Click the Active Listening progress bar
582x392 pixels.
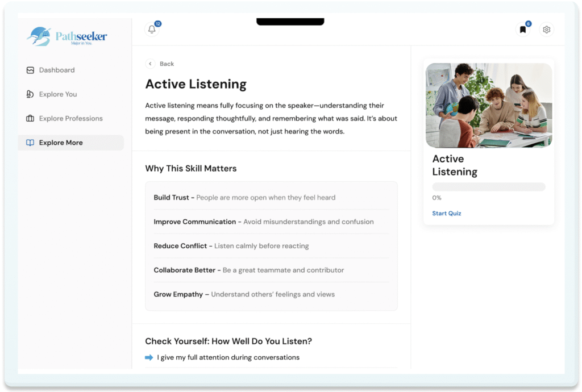point(488,187)
